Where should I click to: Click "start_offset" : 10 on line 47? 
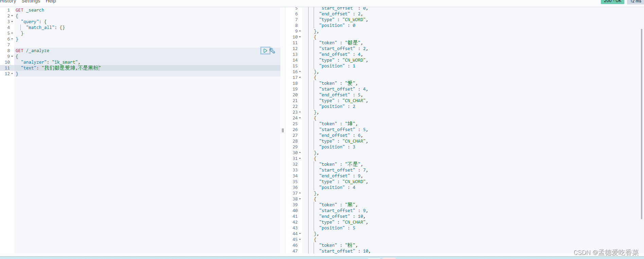tap(345, 251)
